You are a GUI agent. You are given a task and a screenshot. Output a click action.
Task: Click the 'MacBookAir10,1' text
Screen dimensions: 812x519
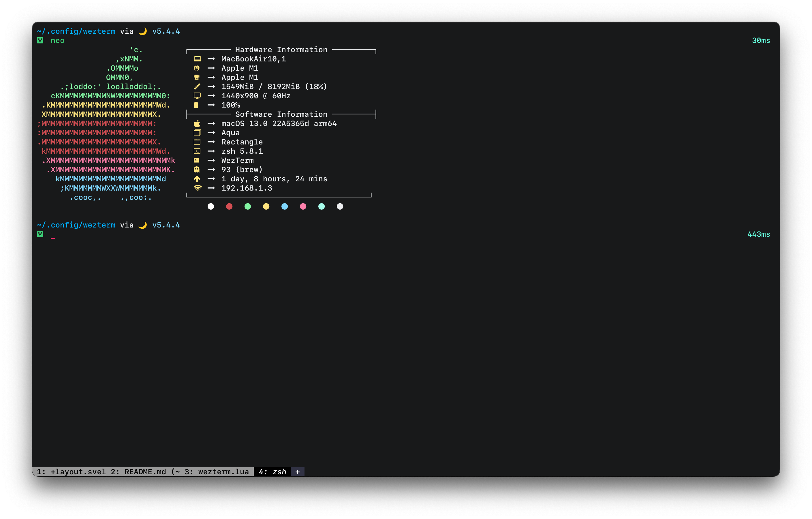coord(253,59)
